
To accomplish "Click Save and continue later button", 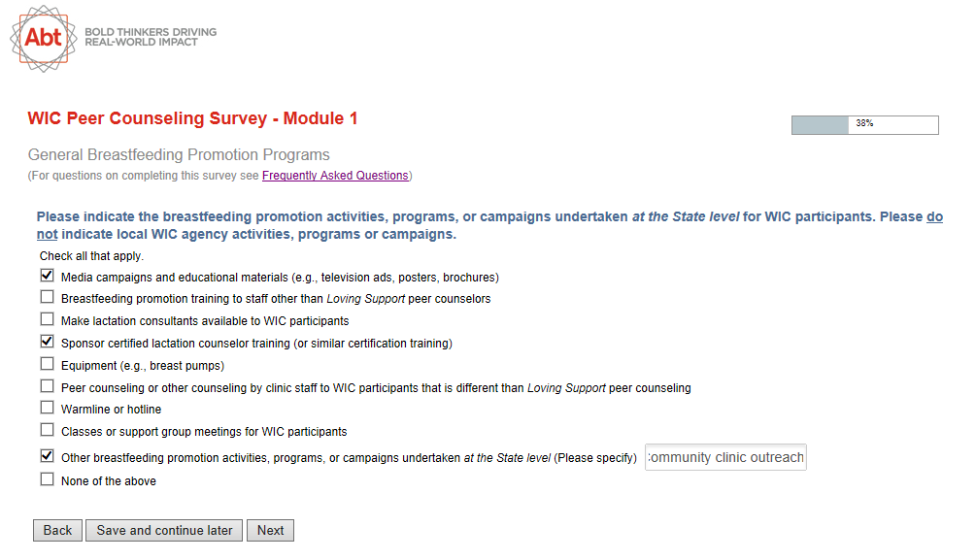I will [164, 530].
